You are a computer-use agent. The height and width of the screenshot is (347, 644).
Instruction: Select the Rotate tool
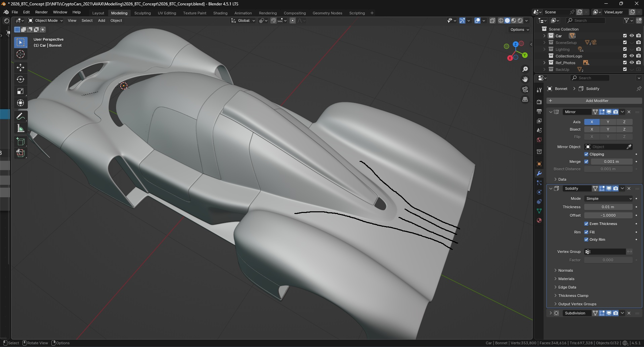click(20, 79)
